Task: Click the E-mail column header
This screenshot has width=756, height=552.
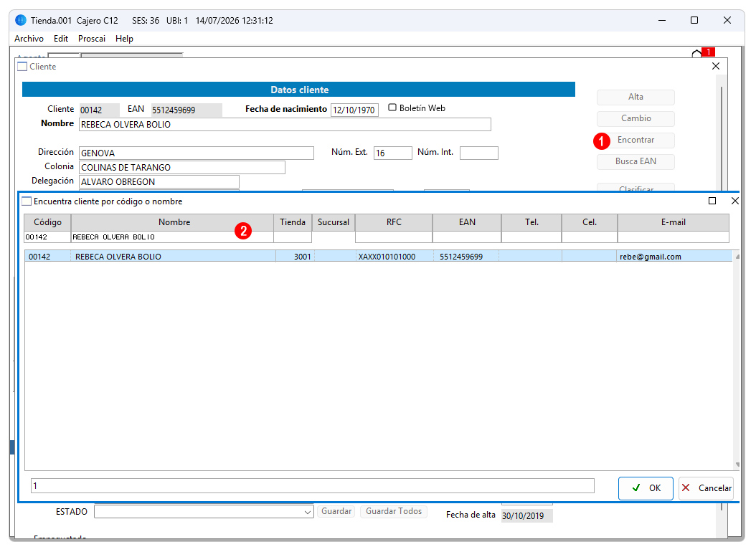Action: tap(673, 222)
